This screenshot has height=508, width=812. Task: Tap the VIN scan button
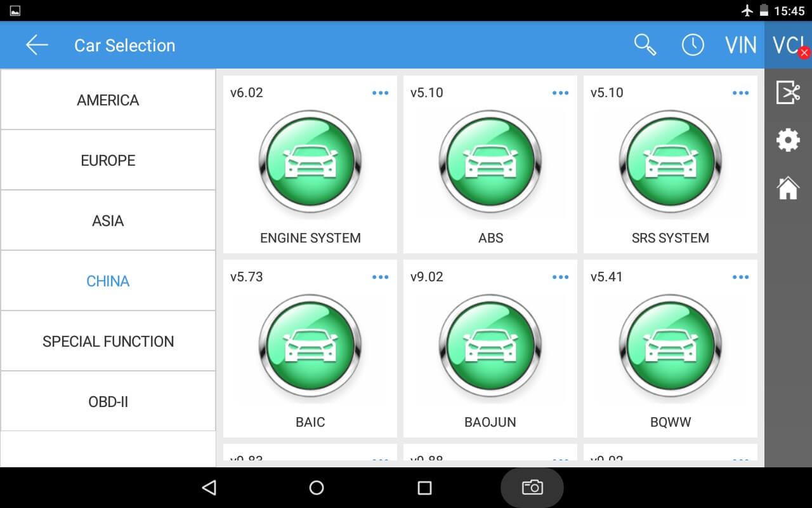click(x=741, y=45)
